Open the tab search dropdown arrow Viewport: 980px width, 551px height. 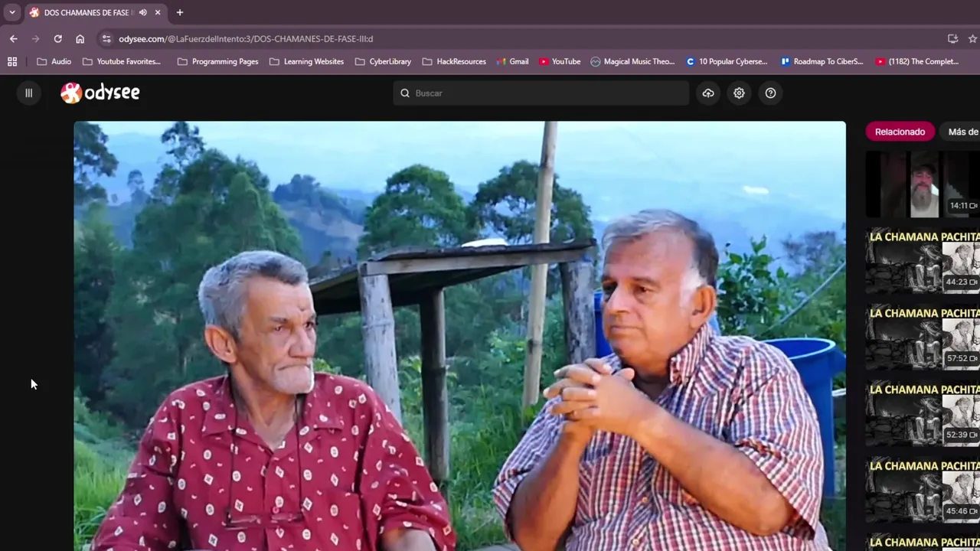click(11, 12)
